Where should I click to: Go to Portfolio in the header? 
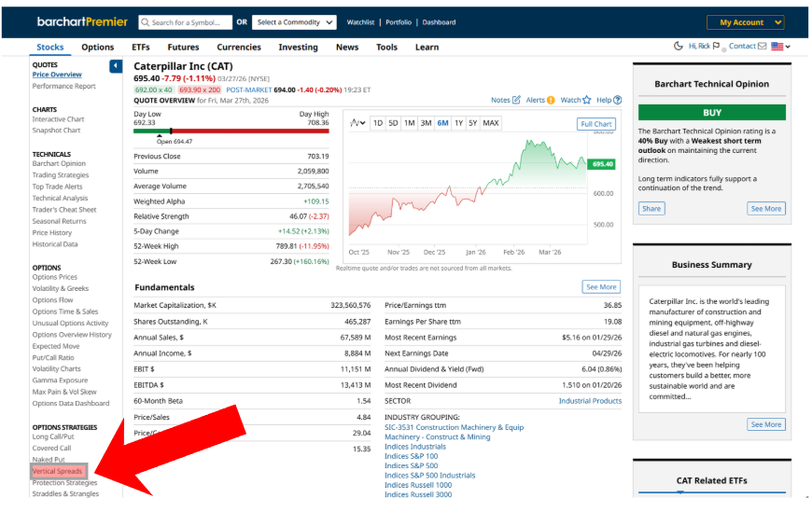(x=399, y=22)
